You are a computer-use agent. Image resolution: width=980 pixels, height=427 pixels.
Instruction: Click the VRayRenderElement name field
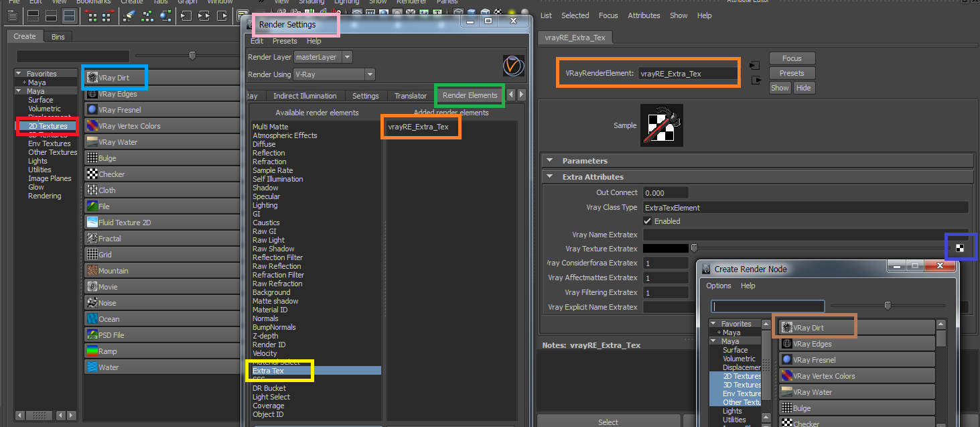pos(687,74)
